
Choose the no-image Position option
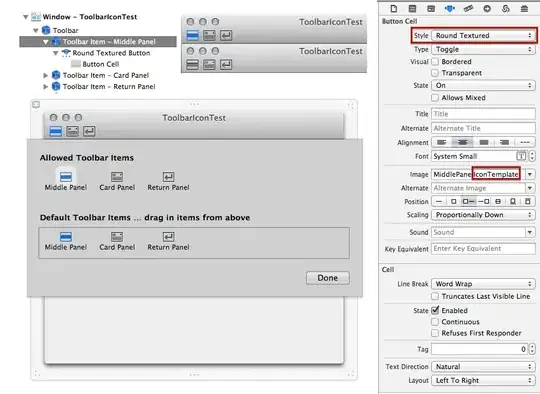439,201
